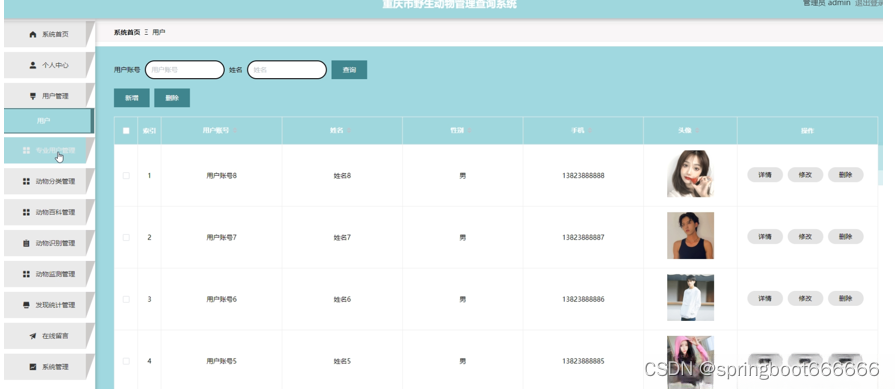This screenshot has width=895, height=389.
Task: Click the icon beside 用户管理
Action: click(33, 96)
